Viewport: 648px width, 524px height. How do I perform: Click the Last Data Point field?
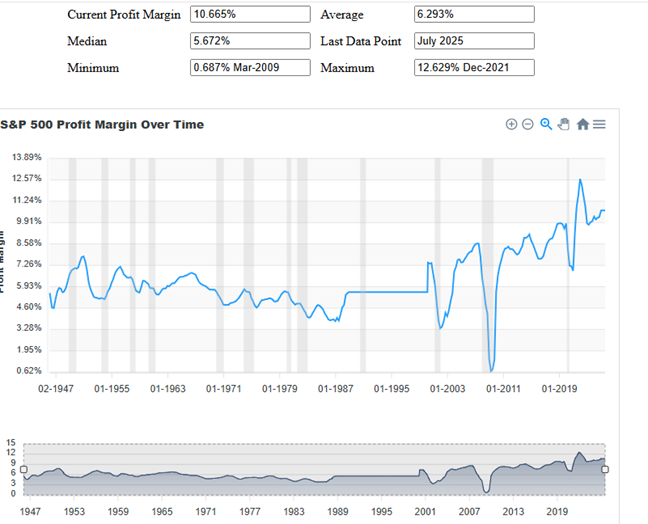click(x=474, y=41)
